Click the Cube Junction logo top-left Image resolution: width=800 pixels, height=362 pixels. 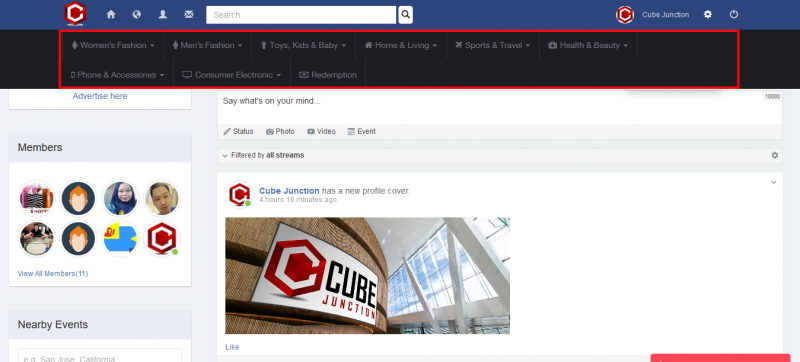tap(75, 14)
